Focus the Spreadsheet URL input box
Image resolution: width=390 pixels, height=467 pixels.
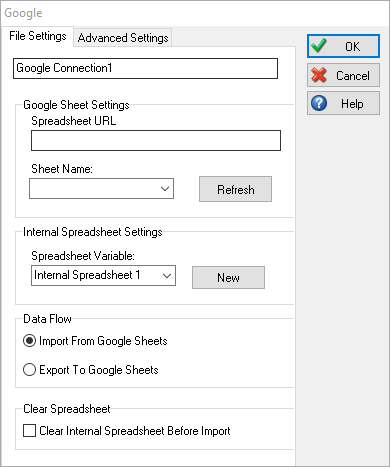coord(156,141)
